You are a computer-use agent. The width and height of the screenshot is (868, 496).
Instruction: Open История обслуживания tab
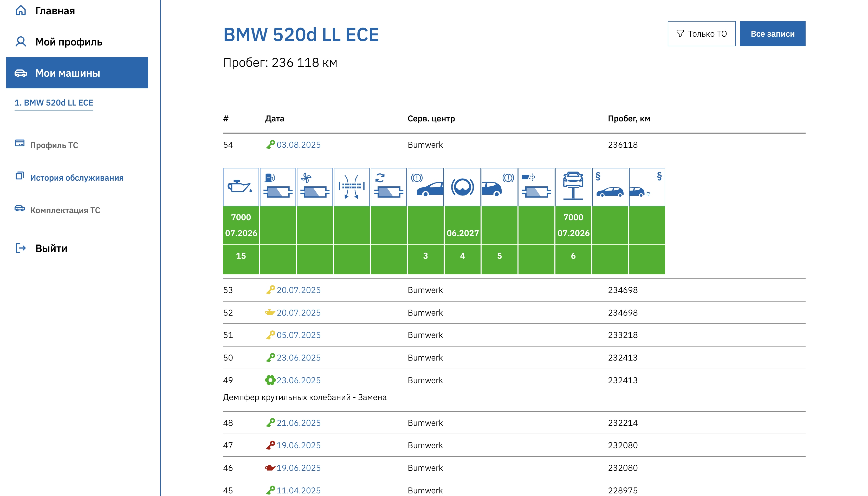[x=77, y=178]
